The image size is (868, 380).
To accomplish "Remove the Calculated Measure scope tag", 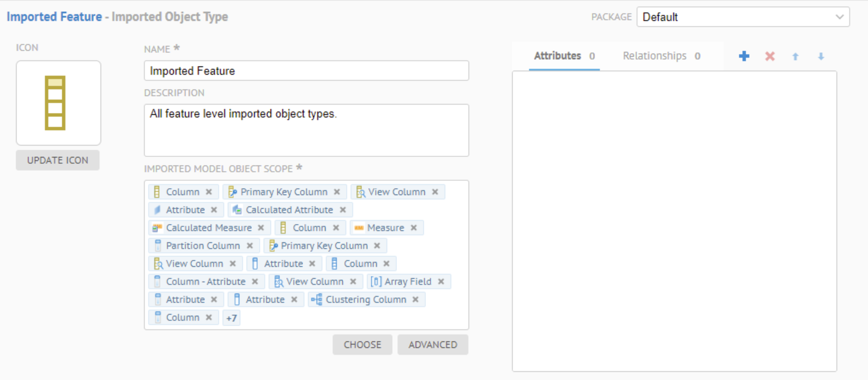I will pos(261,228).
